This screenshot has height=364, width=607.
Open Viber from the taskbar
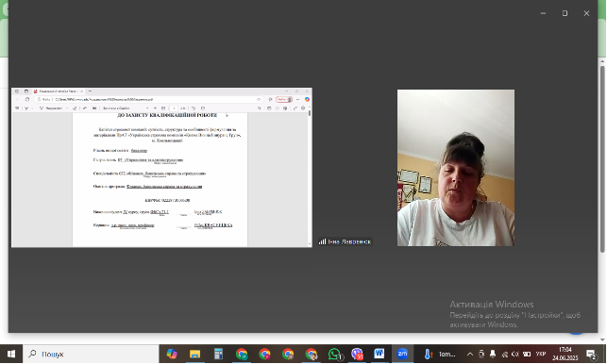tap(357, 354)
